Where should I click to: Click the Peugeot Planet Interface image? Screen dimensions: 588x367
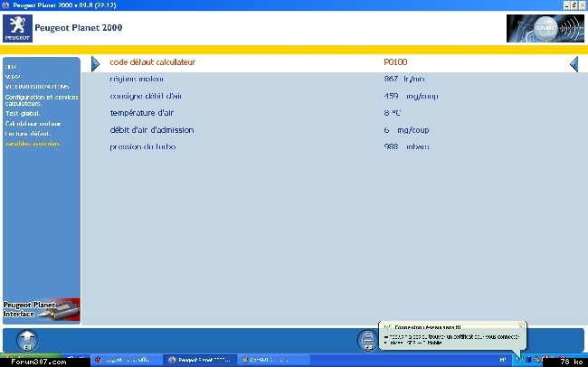point(42,310)
